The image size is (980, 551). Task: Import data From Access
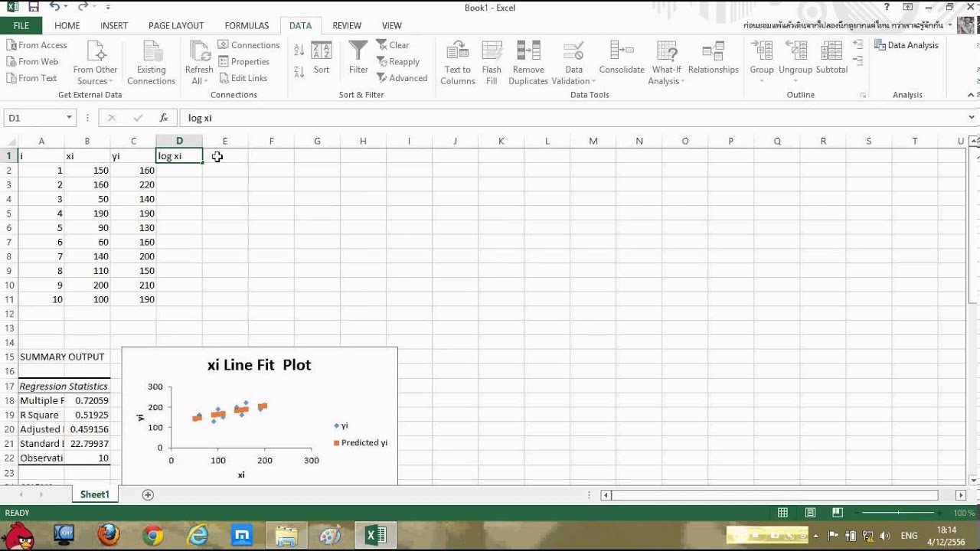click(x=37, y=45)
